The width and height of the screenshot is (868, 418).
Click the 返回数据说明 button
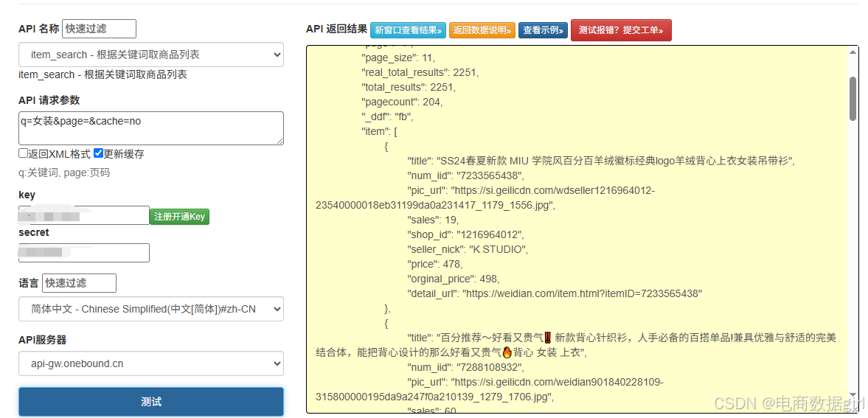tap(482, 30)
